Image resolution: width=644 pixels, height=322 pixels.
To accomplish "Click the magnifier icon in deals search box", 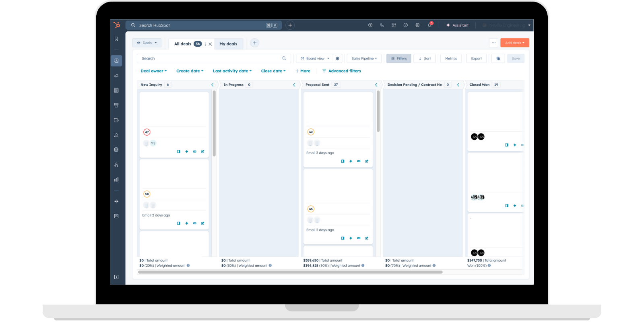I will [x=284, y=58].
